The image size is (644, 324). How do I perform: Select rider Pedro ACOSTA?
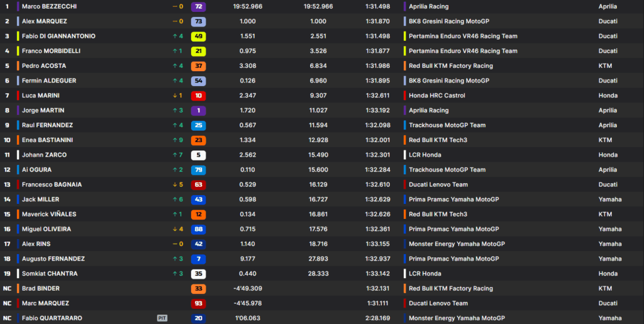(44, 65)
